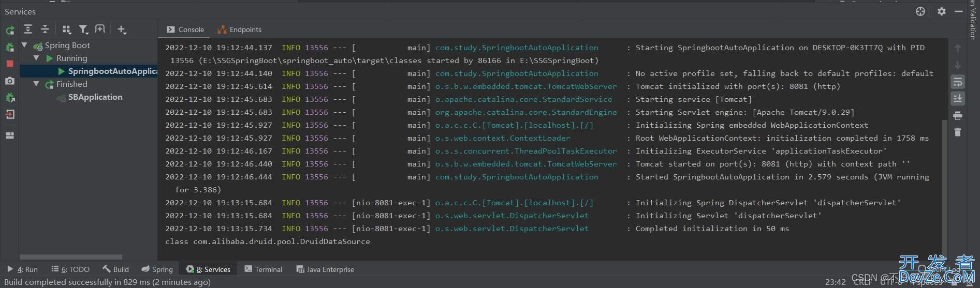Switch to the Endpoints tab
This screenshot has height=288, width=980.
(x=239, y=29)
